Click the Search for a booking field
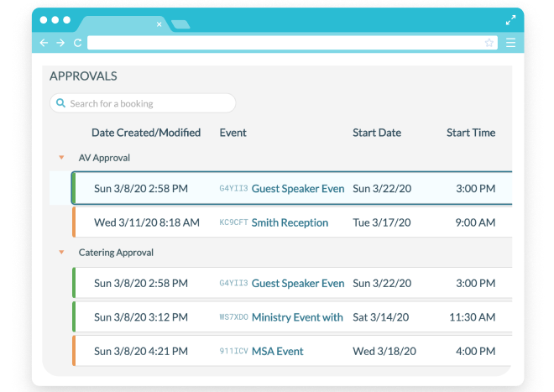The height and width of the screenshot is (392, 554). [147, 103]
